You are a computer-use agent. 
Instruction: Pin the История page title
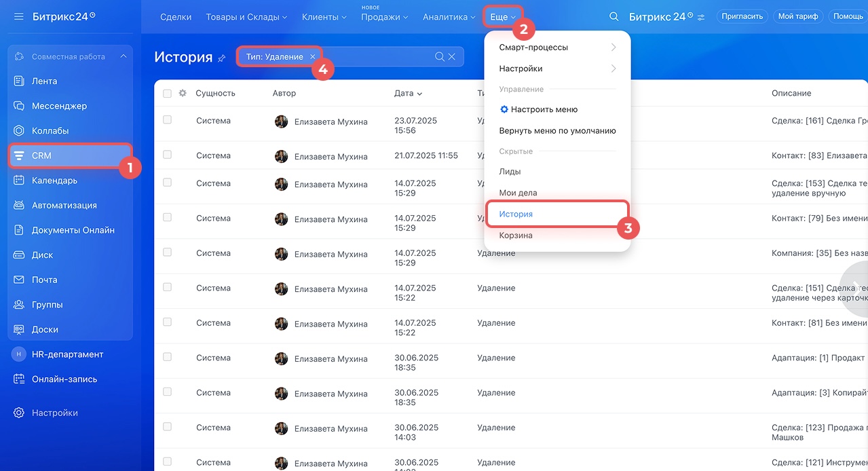click(222, 58)
